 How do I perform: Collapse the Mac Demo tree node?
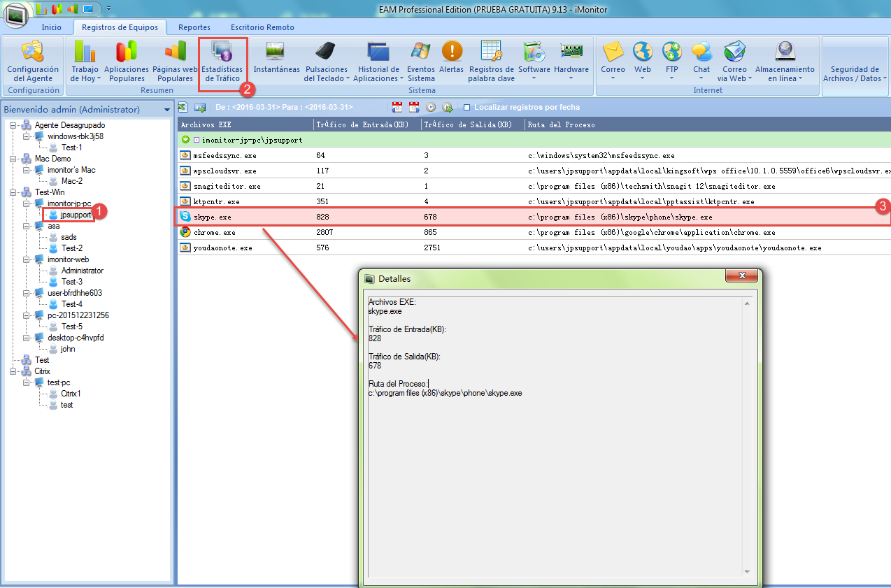coord(13,159)
